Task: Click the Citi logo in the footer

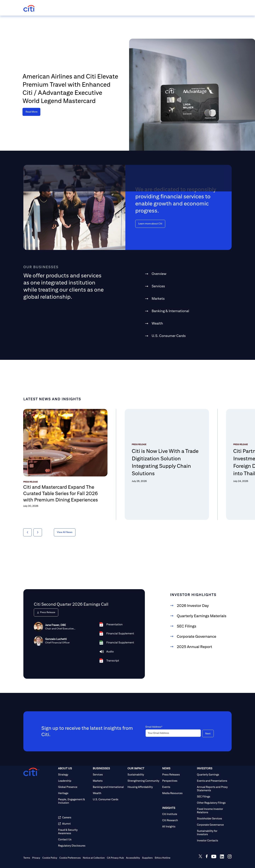Action: 31,772
